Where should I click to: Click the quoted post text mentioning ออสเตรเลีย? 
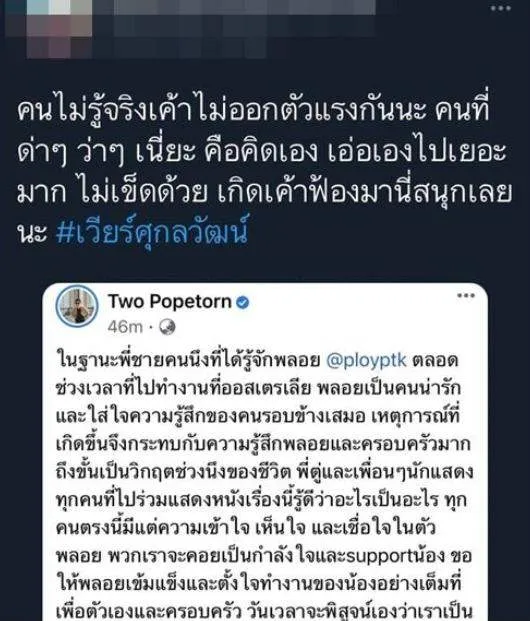pyautogui.click(x=258, y=389)
